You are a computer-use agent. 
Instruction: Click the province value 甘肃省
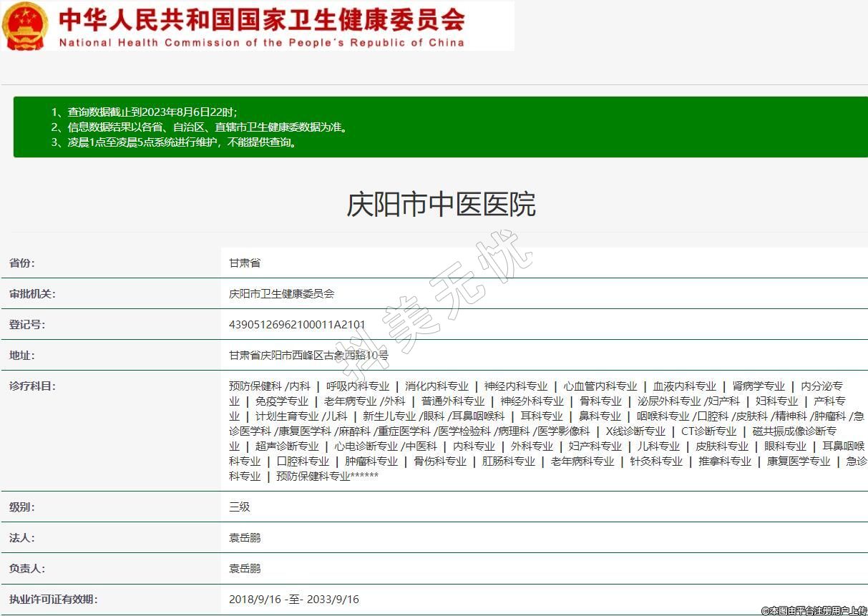[x=245, y=263]
